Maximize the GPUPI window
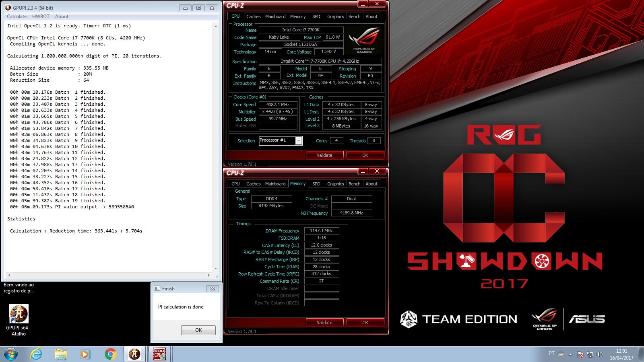This screenshot has width=644, height=362. pos(198,8)
